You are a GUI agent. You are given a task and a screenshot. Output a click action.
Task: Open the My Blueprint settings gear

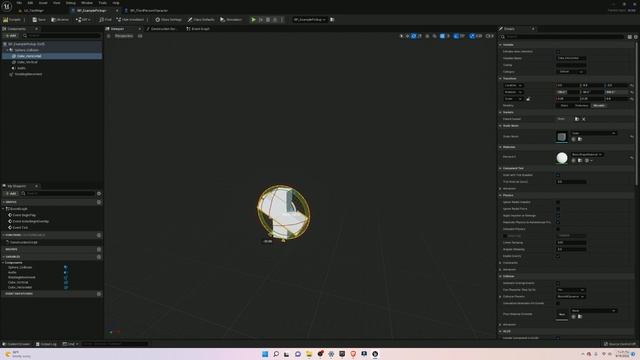point(99,193)
